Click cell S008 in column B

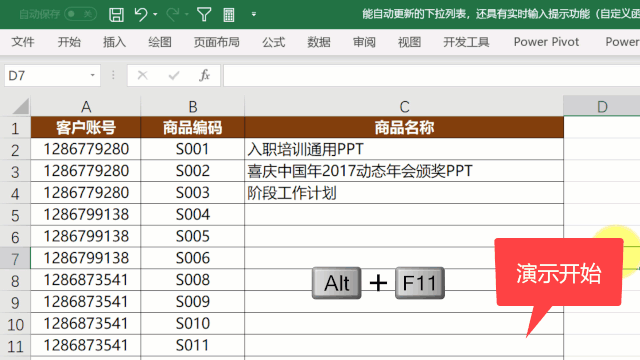(x=193, y=280)
